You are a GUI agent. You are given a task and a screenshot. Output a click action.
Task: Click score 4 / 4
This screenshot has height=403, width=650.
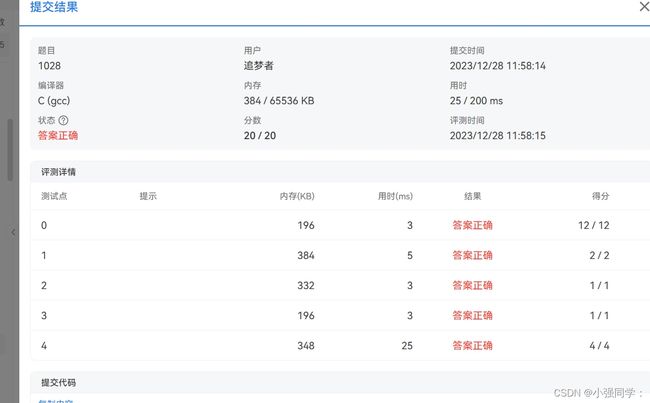click(599, 346)
